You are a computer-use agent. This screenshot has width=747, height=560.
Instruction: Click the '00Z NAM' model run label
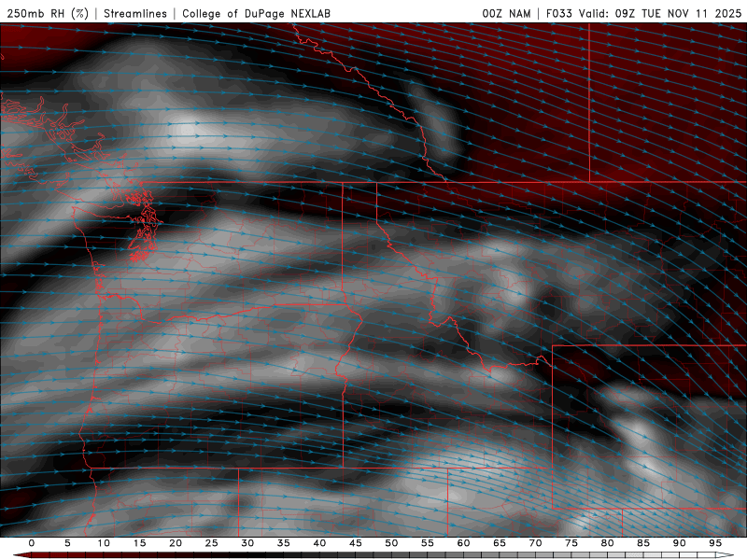[506, 13]
